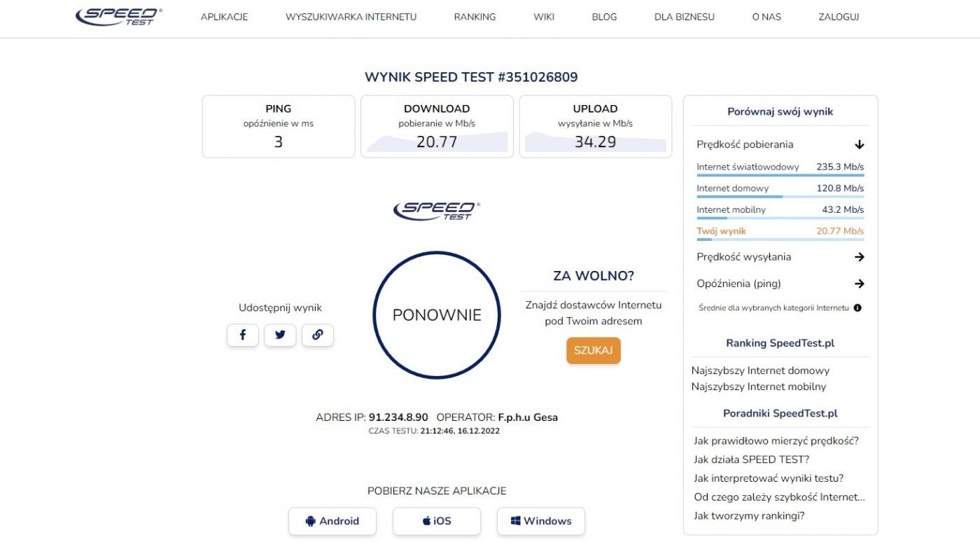Click the info icon beside Średnie dla wybranych kategorii
Image resolution: width=980 pixels, height=542 pixels.
pos(857,307)
